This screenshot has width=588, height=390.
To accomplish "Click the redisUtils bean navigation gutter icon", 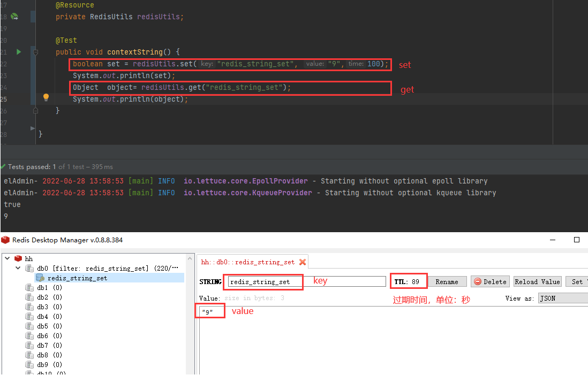I will 14,17.
